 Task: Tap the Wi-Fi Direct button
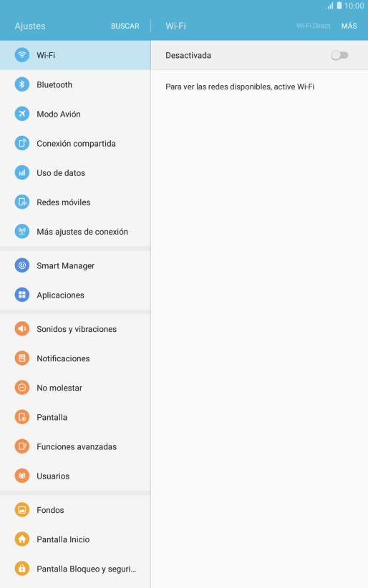[x=314, y=26]
